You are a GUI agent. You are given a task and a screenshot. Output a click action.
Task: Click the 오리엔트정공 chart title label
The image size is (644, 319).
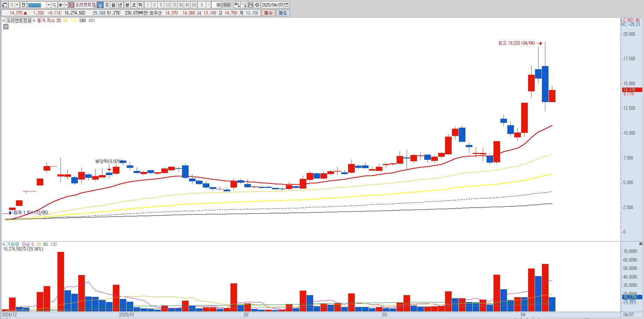[19, 20]
